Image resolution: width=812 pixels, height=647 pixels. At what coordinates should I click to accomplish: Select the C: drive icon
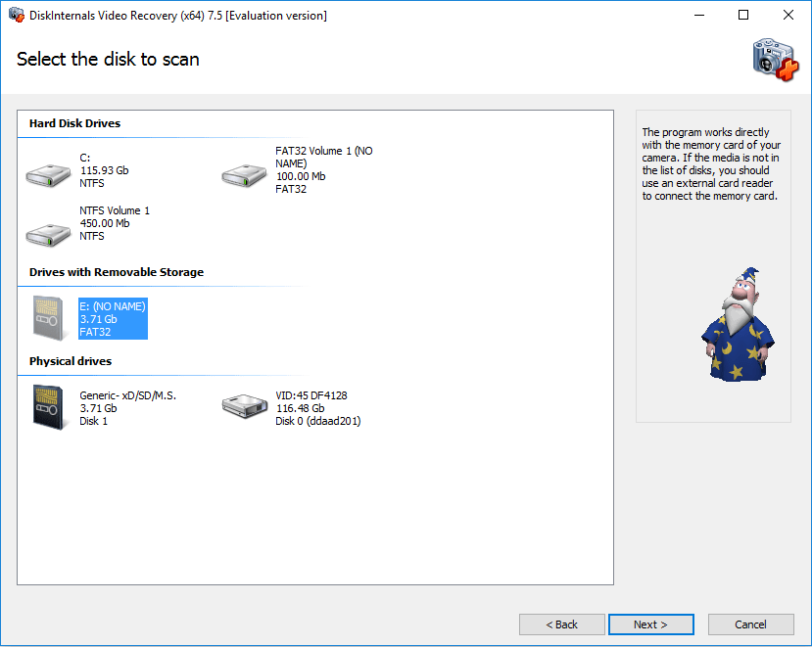tap(48, 175)
